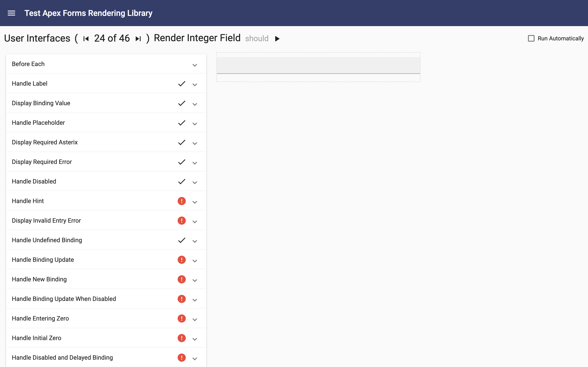
Task: Enable Run Automatically checkbox
Action: click(531, 39)
